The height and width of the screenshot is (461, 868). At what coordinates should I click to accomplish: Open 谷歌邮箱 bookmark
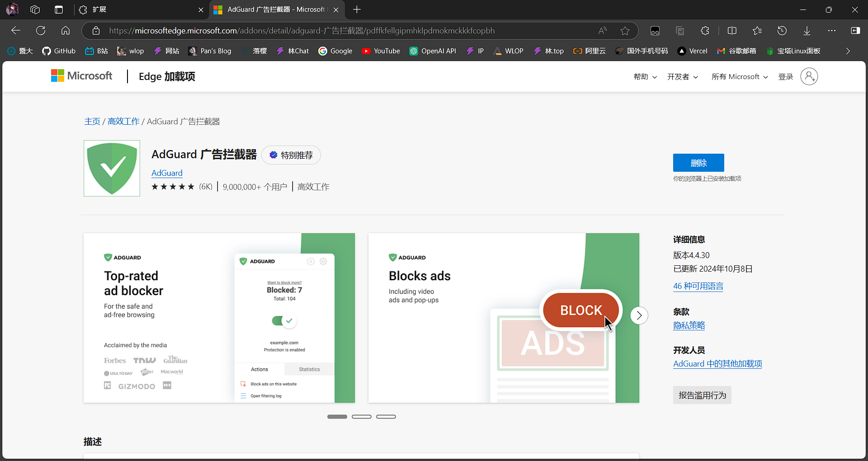736,51
